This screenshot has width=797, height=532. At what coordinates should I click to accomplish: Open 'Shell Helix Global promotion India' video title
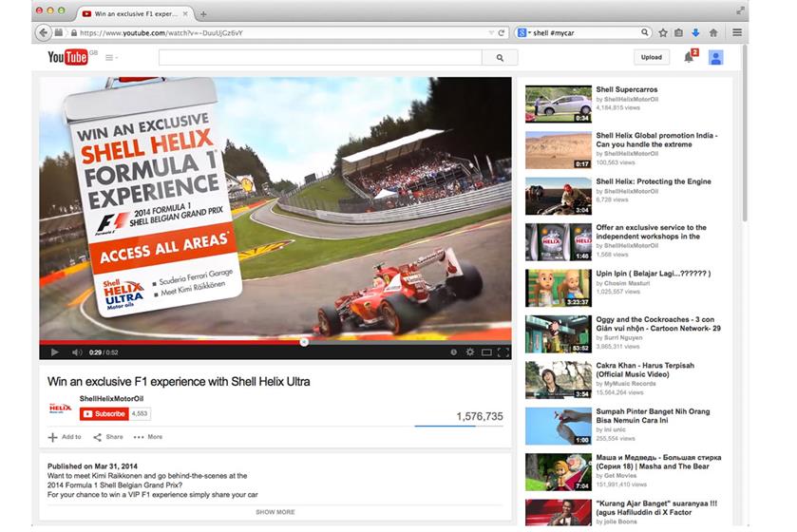pos(656,140)
